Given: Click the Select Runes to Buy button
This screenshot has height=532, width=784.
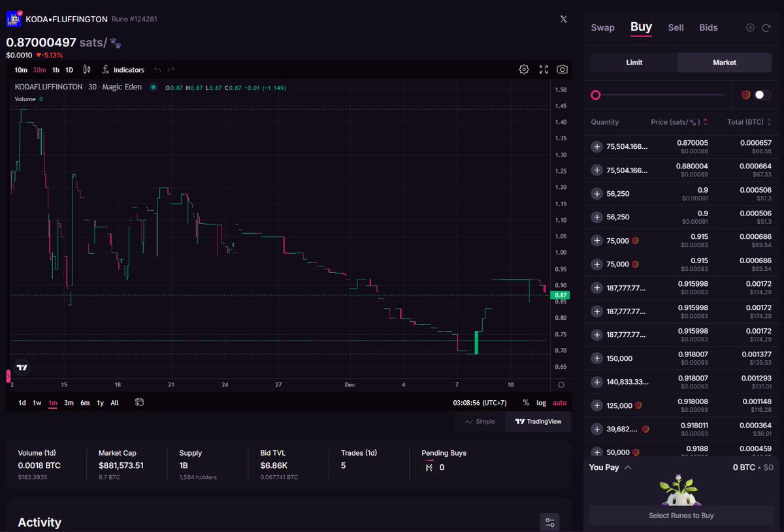Looking at the screenshot, I should [681, 515].
